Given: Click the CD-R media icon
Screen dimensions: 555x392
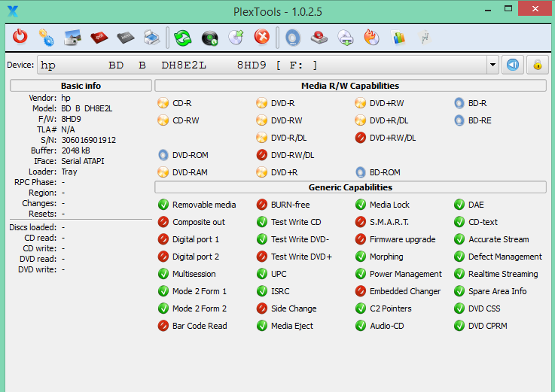Looking at the screenshot, I should click(163, 103).
